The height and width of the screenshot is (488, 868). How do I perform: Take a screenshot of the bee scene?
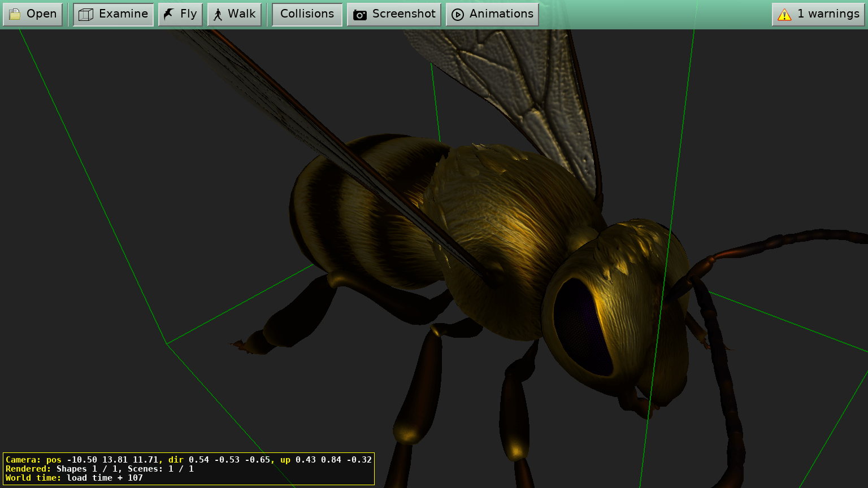(394, 14)
